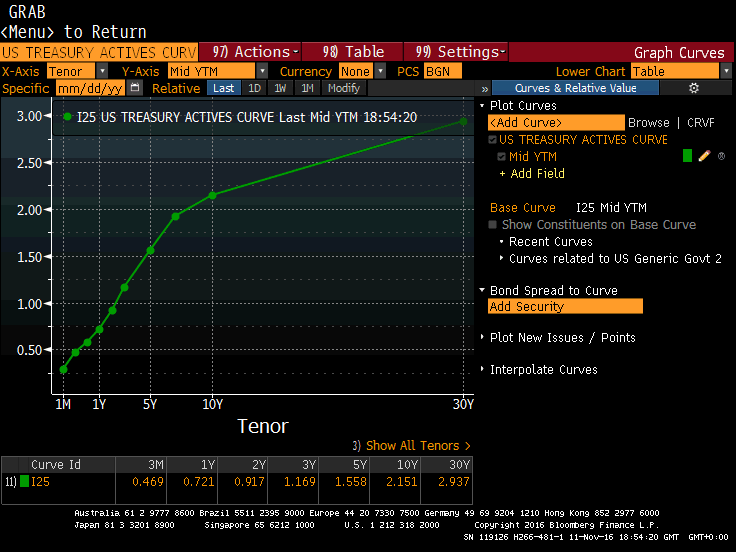
Task: Open the calendar date picker icon
Action: coord(135,88)
